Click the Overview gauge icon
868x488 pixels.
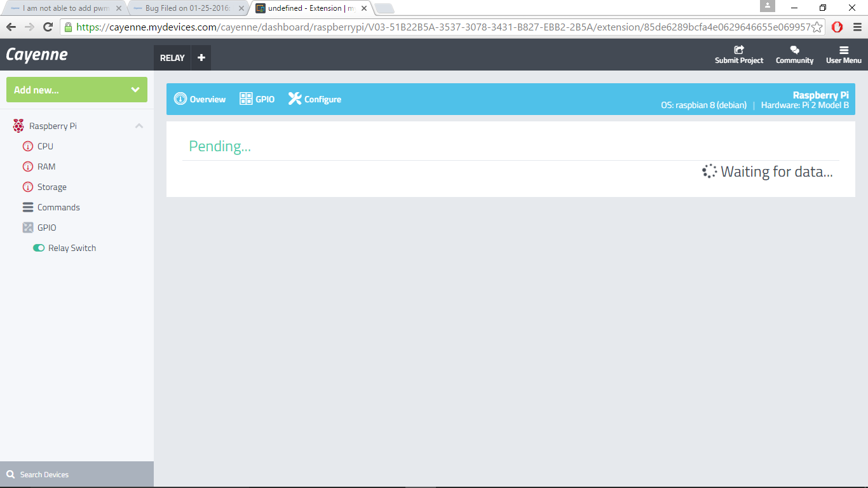click(x=180, y=99)
